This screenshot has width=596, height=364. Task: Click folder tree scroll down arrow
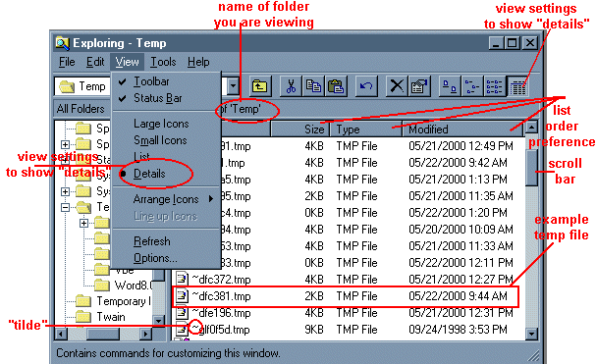[x=158, y=321]
